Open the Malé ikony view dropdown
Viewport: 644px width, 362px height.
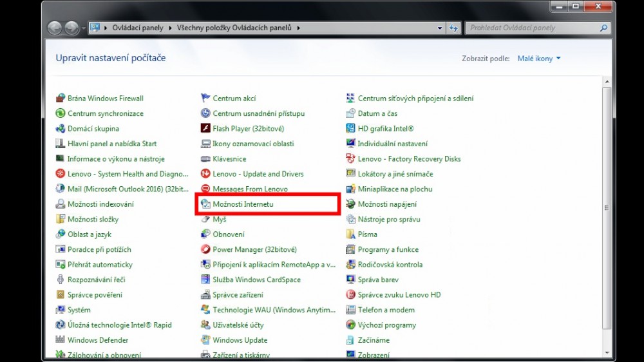point(539,59)
